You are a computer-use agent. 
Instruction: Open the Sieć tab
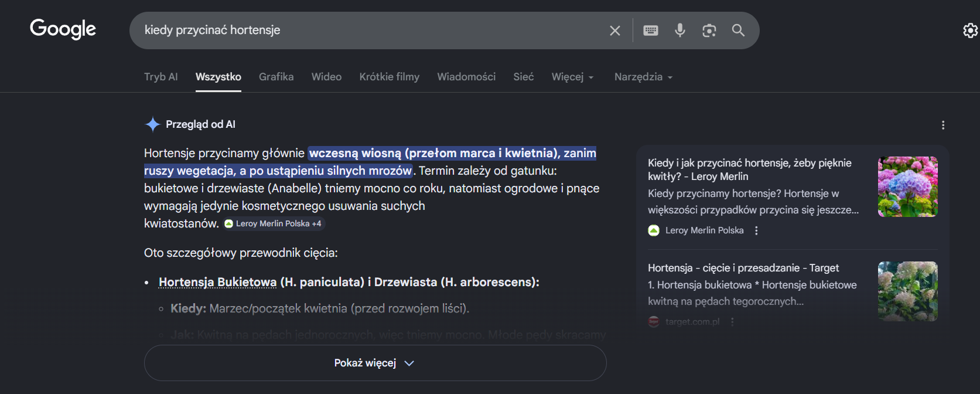524,77
